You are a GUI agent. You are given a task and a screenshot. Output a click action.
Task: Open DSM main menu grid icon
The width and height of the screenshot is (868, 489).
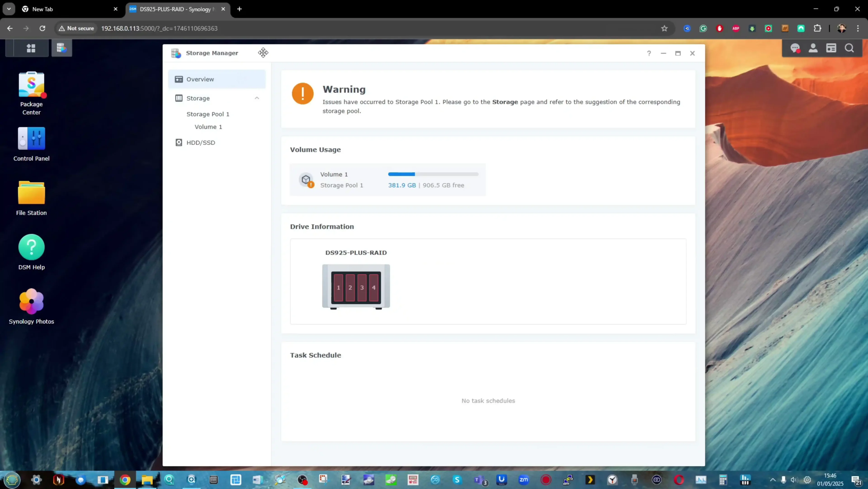(31, 48)
